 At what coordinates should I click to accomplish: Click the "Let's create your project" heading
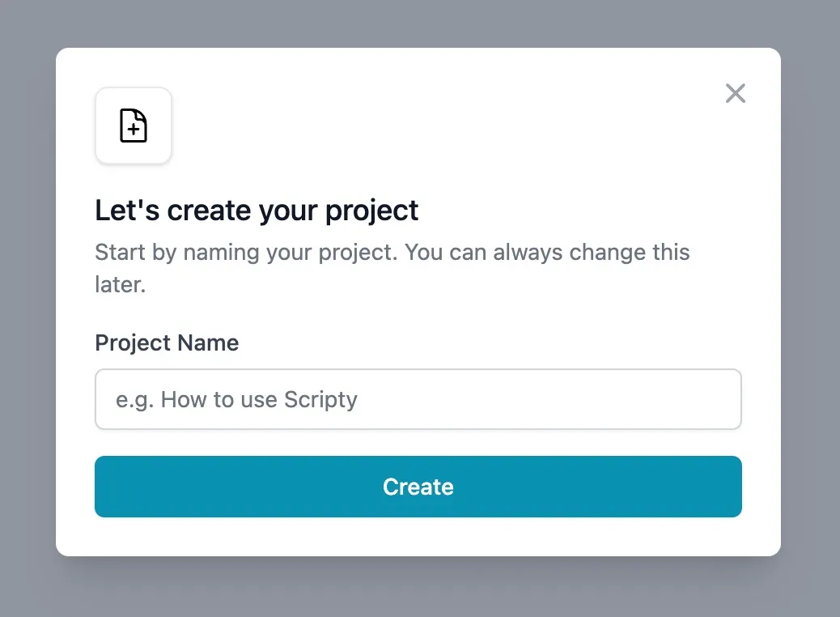257,211
